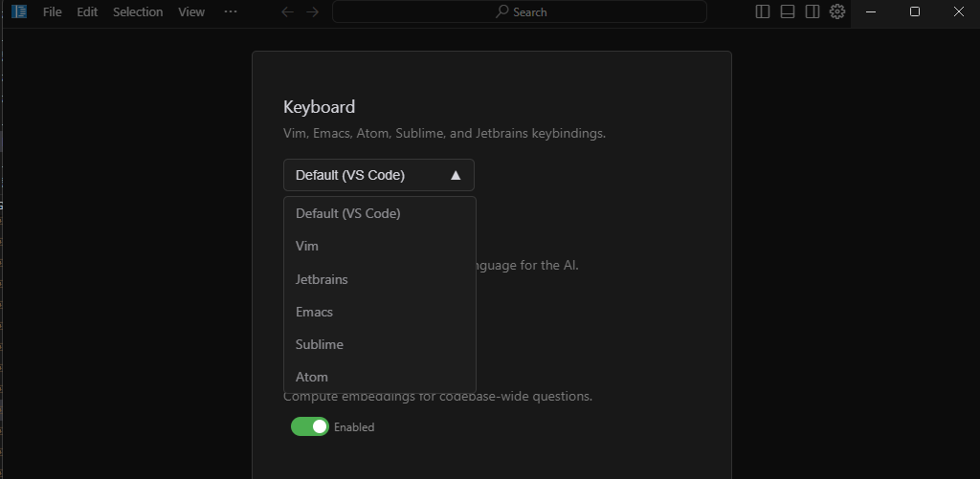
Task: Toggle the secondary sidebar layout icon
Action: click(x=813, y=11)
